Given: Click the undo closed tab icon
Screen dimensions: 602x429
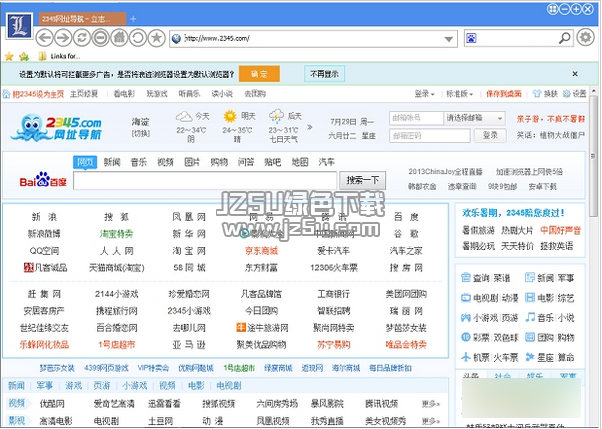Looking at the screenshot, I should tap(138, 38).
